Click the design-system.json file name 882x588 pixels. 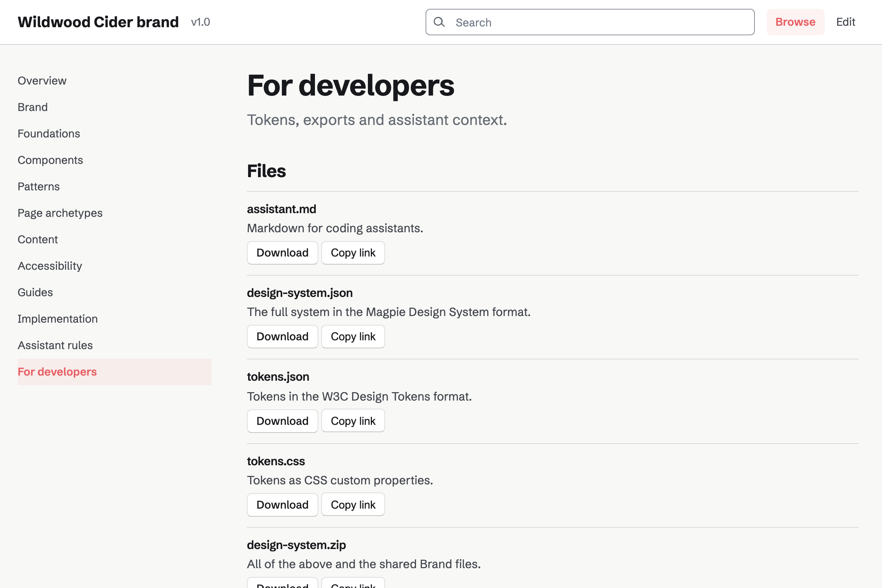(300, 293)
